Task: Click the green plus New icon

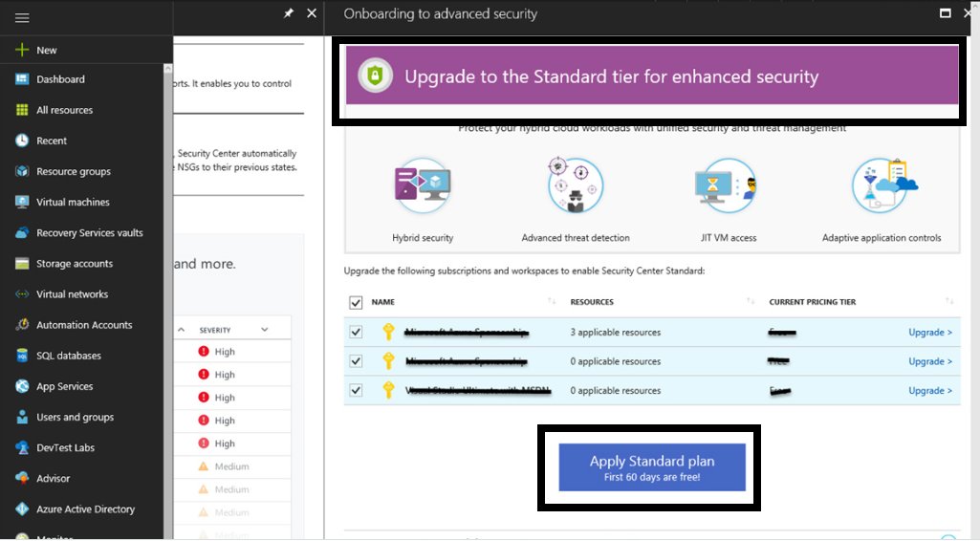Action: coord(22,50)
